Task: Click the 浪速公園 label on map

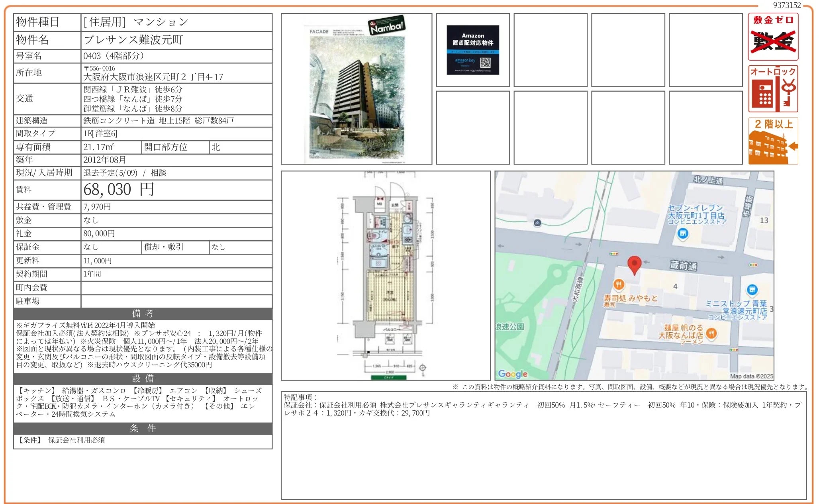Action: click(509, 327)
